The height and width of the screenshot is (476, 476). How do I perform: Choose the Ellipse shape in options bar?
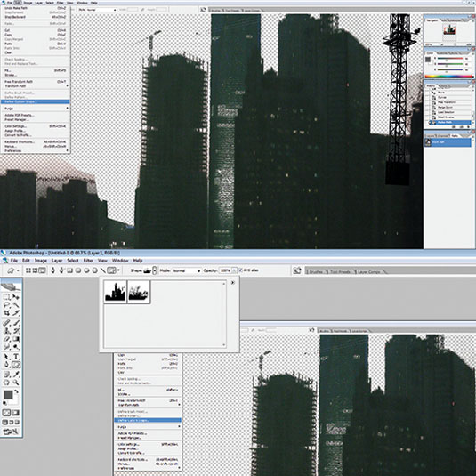86,270
